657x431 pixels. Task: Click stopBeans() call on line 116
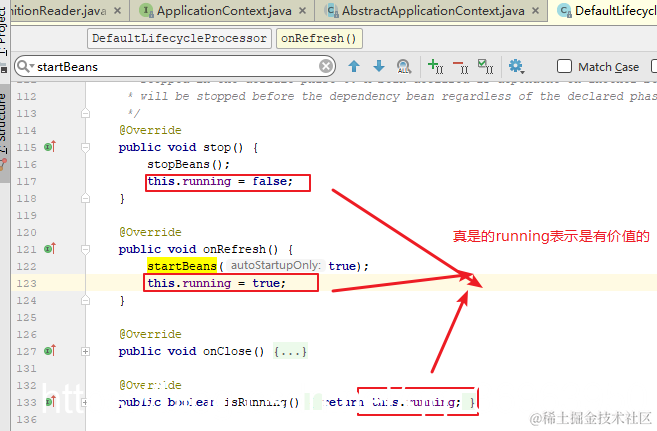coord(188,164)
